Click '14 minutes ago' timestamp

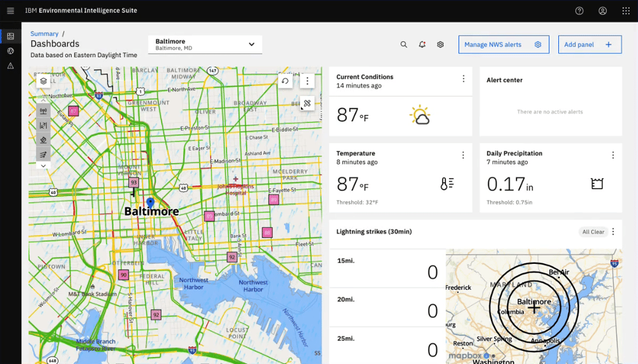(x=359, y=86)
